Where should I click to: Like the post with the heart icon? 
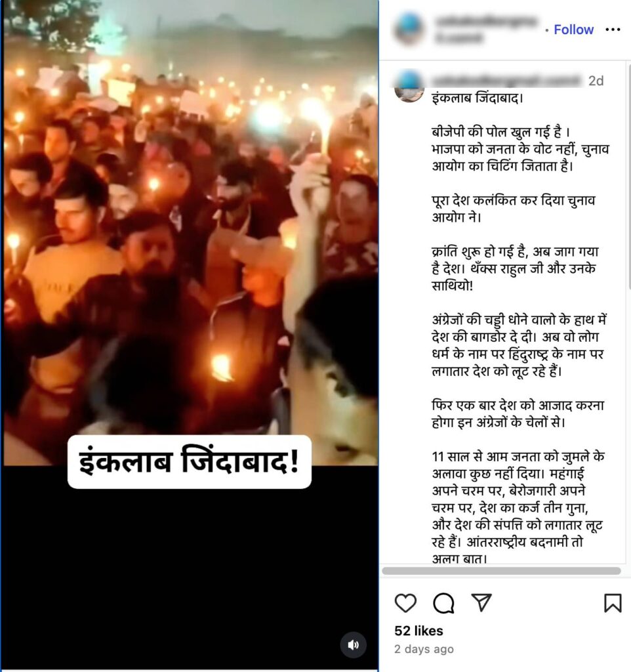click(x=405, y=603)
